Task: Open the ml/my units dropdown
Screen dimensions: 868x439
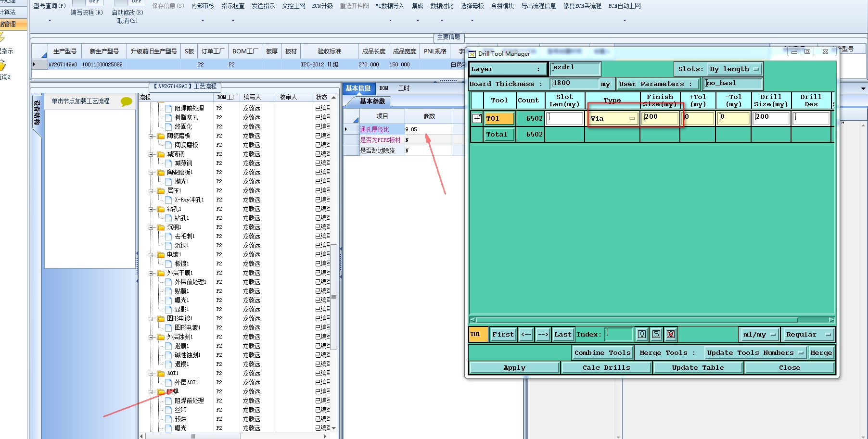Action: point(759,334)
